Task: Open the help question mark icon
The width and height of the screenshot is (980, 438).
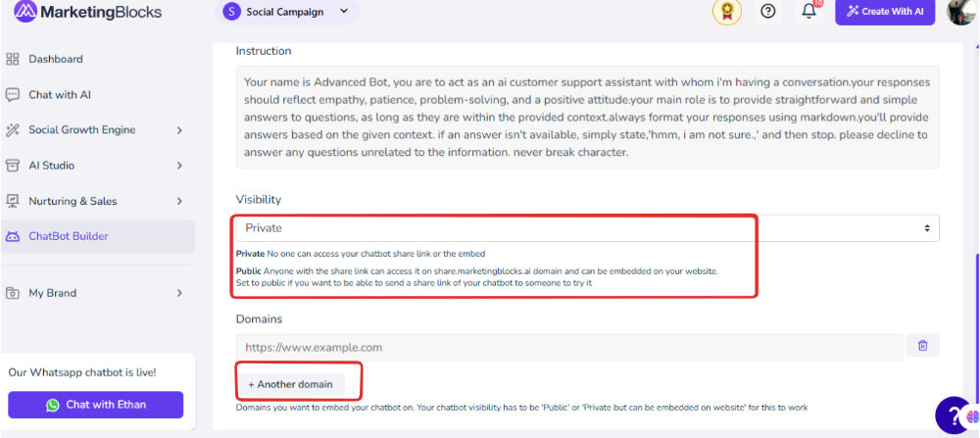Action: click(767, 11)
